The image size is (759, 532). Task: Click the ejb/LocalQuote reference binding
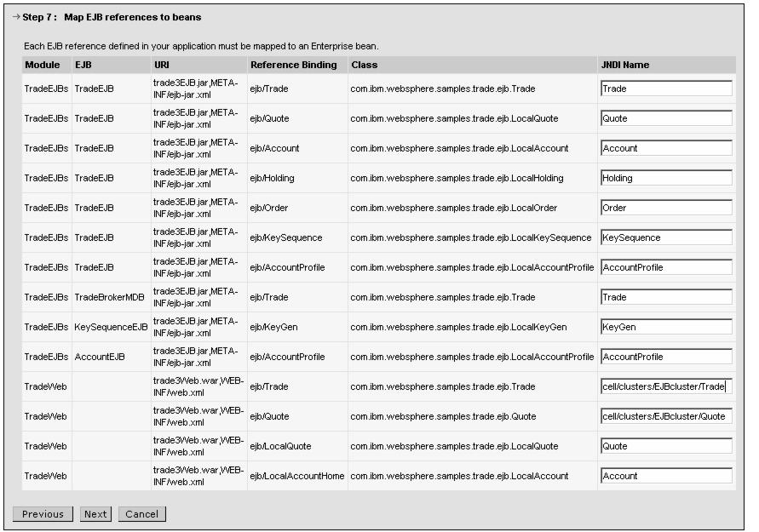[x=281, y=446]
